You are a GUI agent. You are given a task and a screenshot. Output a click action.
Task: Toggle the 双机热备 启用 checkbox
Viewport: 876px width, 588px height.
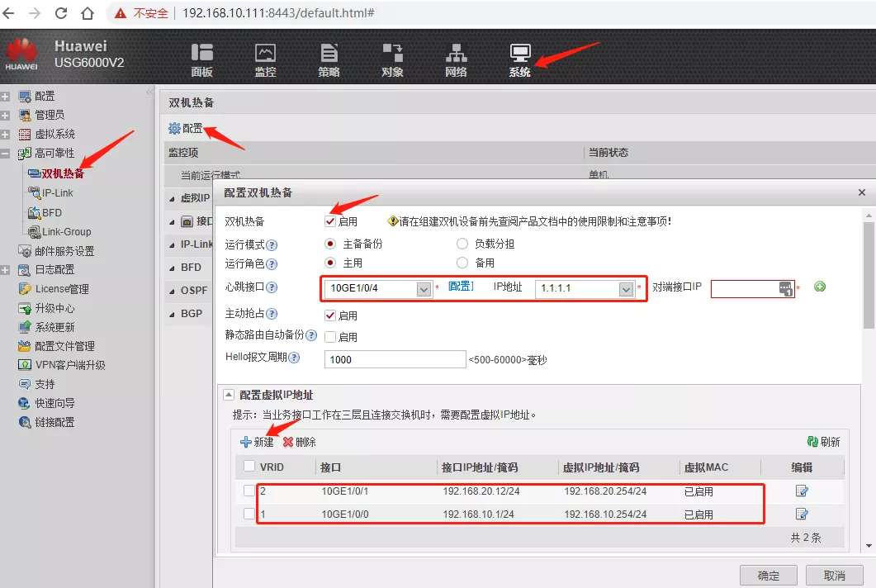coord(330,221)
